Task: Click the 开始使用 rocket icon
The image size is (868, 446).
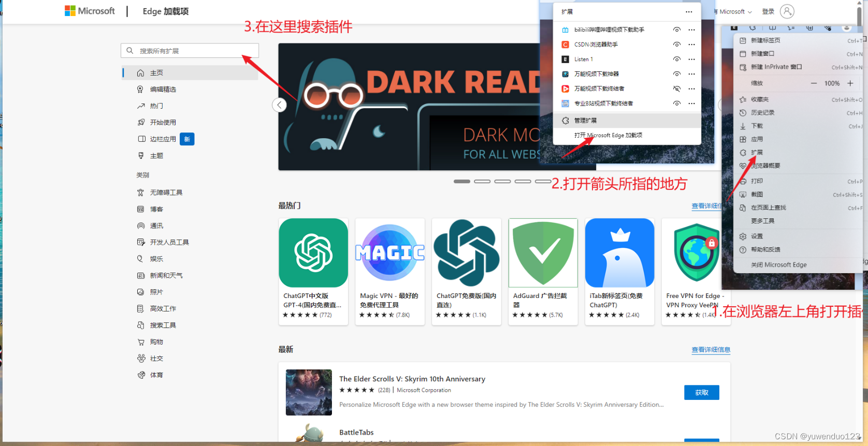Action: tap(141, 123)
